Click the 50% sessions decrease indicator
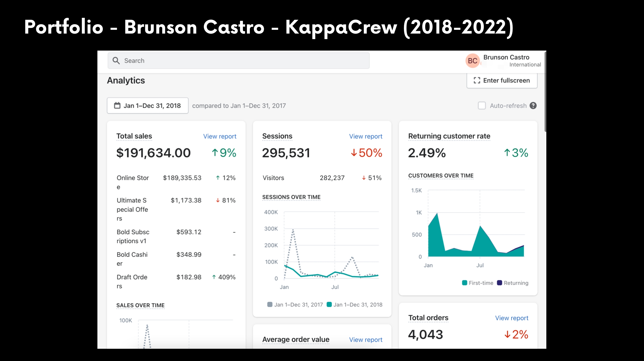The height and width of the screenshot is (361, 644). [x=366, y=153]
